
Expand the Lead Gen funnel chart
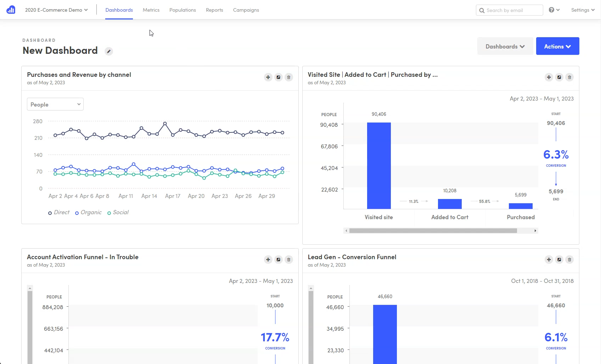pos(559,260)
